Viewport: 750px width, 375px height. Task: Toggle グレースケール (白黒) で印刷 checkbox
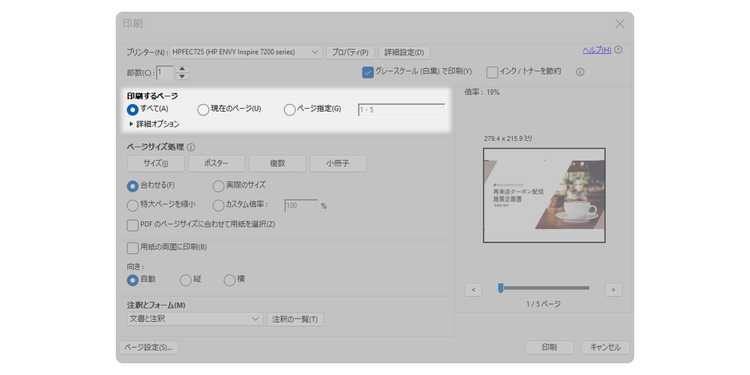pyautogui.click(x=367, y=72)
